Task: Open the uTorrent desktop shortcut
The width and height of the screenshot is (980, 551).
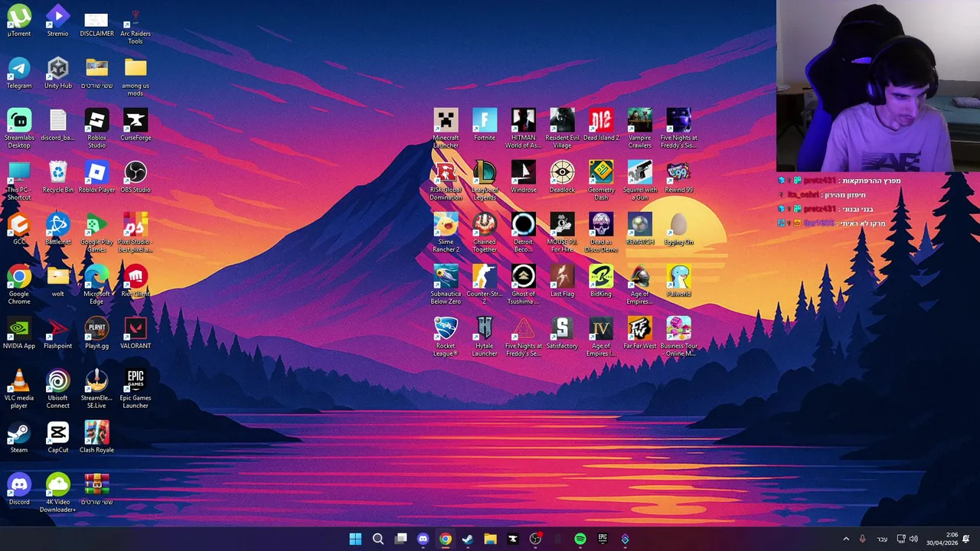Action: tap(19, 21)
